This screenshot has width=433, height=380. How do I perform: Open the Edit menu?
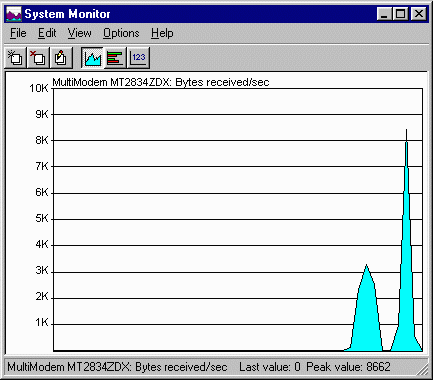point(47,33)
